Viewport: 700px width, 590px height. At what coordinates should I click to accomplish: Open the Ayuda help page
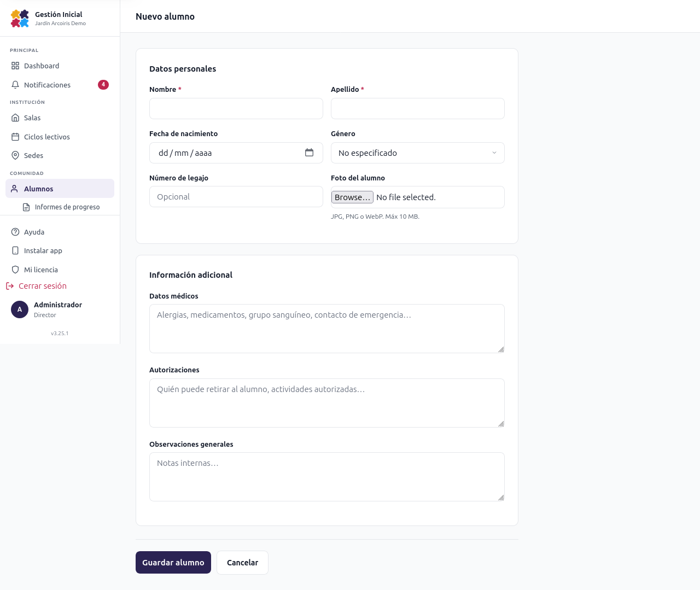pos(60,232)
